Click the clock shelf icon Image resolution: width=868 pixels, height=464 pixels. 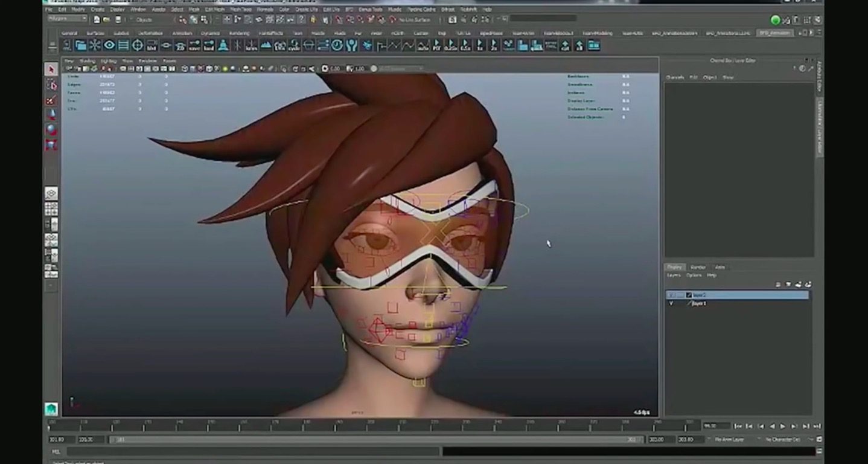click(x=337, y=45)
